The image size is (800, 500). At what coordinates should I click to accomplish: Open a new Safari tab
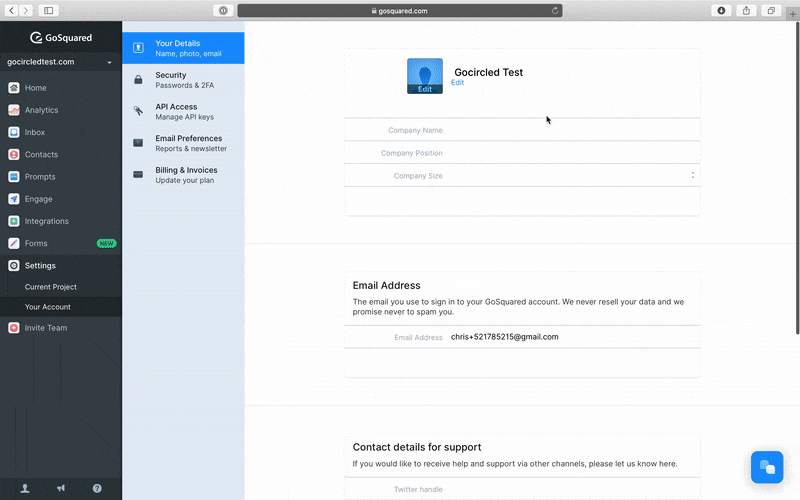pos(793,14)
